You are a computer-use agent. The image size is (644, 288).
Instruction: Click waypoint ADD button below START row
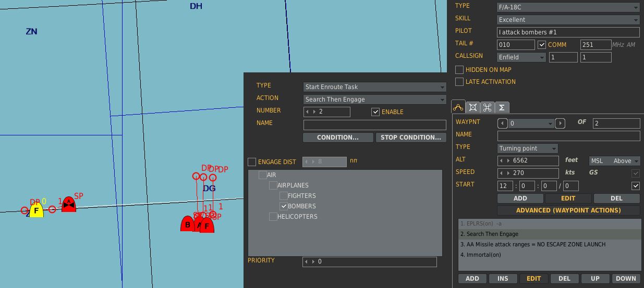click(x=520, y=198)
